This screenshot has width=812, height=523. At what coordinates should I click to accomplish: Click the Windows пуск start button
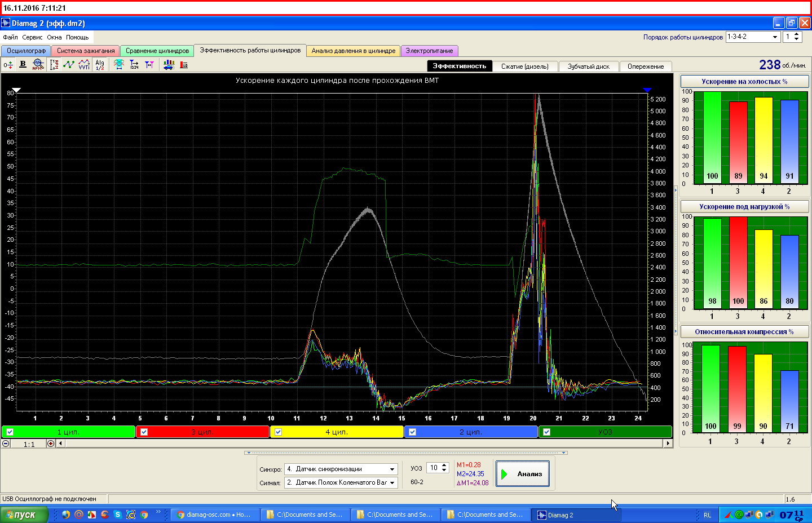[x=24, y=515]
